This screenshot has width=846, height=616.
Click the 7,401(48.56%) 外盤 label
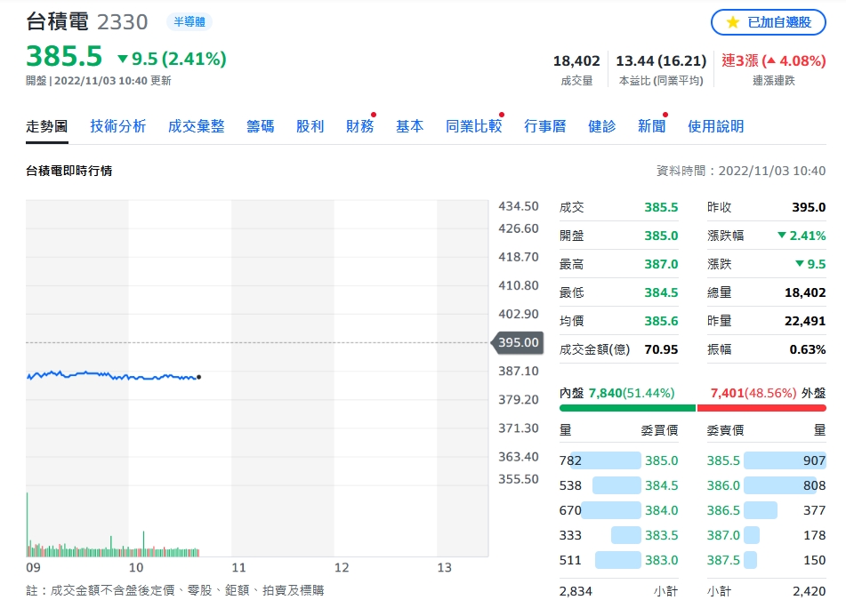click(x=769, y=394)
